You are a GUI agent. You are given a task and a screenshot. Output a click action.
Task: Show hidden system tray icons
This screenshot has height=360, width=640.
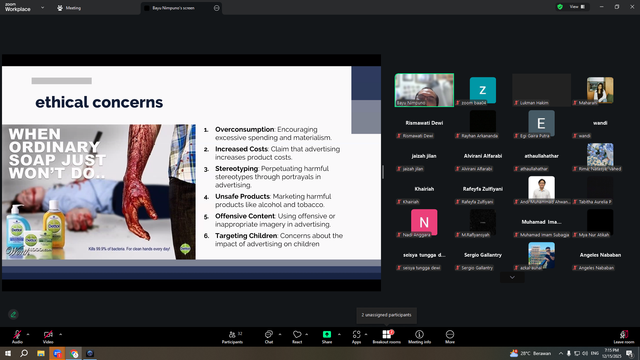click(x=561, y=353)
